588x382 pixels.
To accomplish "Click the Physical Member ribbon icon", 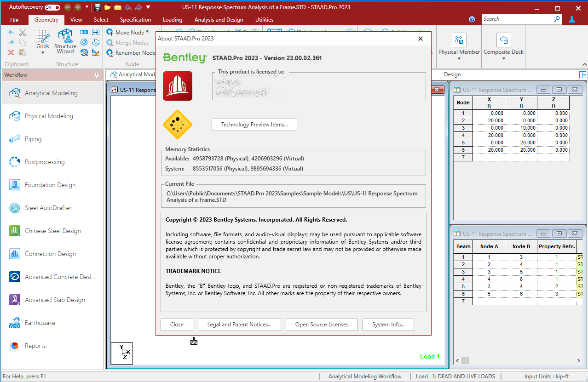I will click(x=459, y=40).
